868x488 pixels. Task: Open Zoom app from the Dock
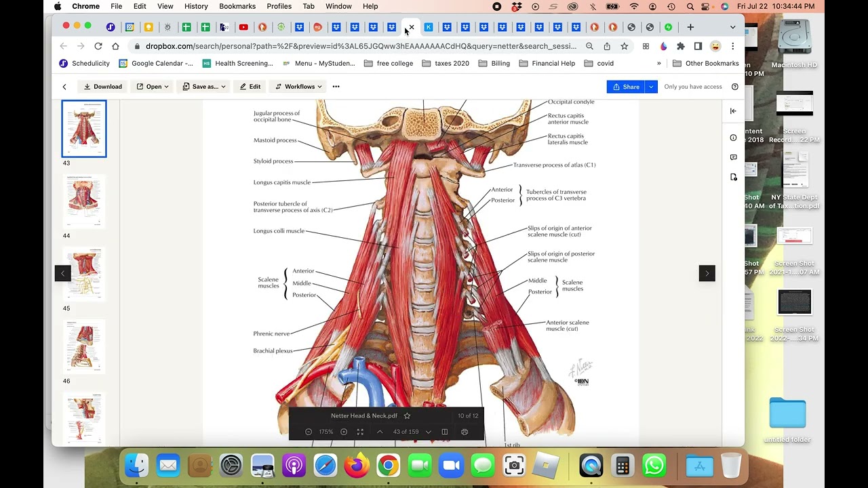(451, 466)
